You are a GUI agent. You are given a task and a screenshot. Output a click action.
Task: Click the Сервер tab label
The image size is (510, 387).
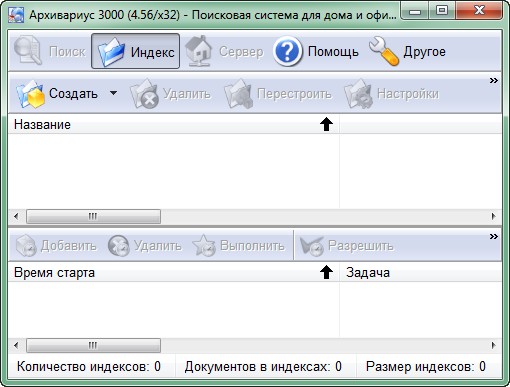pyautogui.click(x=241, y=52)
